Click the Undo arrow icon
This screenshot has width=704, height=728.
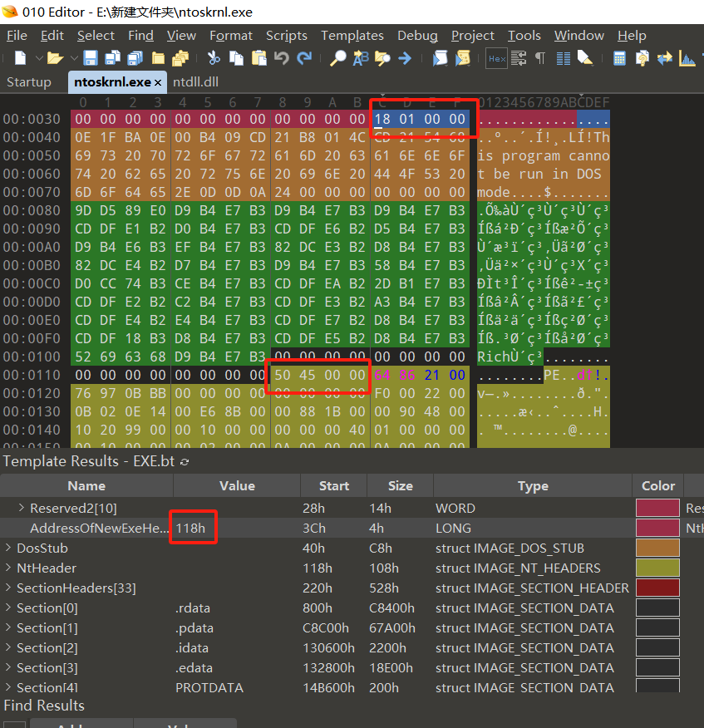[282, 58]
